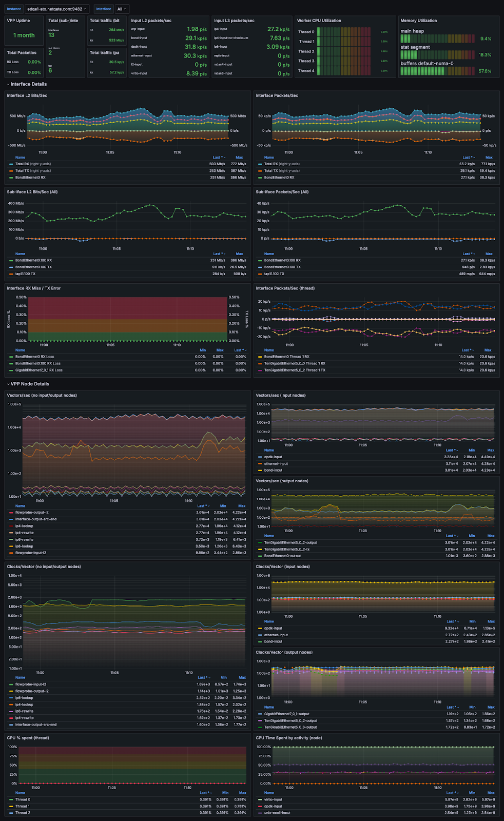This screenshot has width=504, height=821.
Task: Click tap11.100 TX color icon in Sub-iface L2 Bits/Sec legend
Action: (11, 274)
